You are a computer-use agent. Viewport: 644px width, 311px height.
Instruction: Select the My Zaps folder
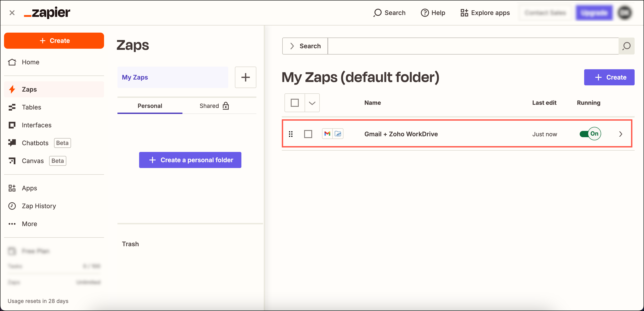173,77
